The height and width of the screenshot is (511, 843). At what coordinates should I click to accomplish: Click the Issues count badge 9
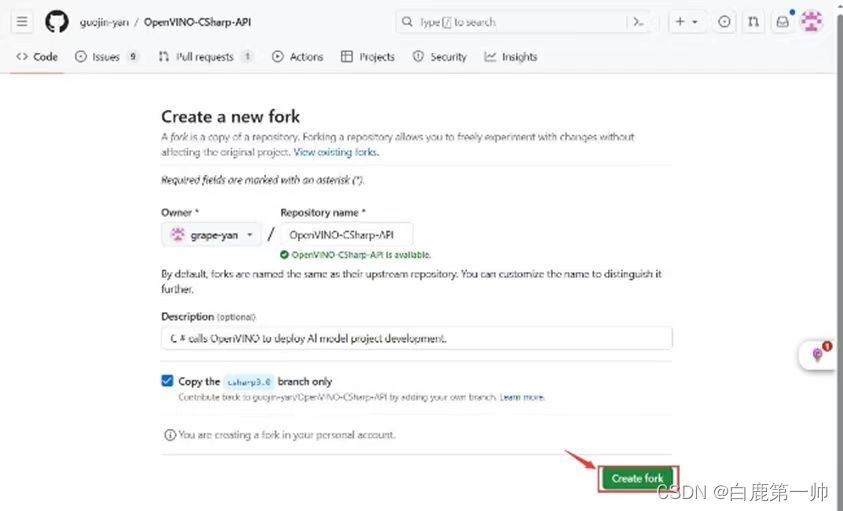pos(132,56)
